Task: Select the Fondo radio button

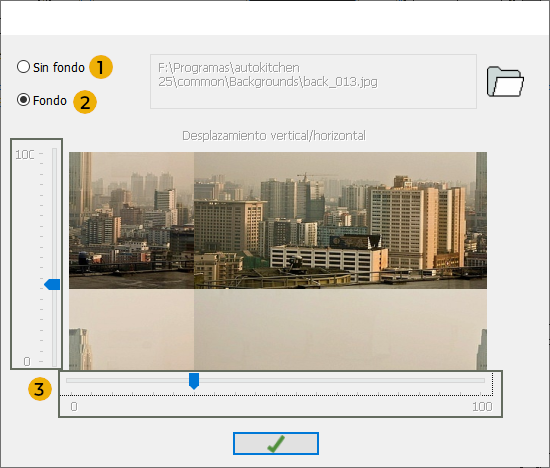Action: [23, 100]
